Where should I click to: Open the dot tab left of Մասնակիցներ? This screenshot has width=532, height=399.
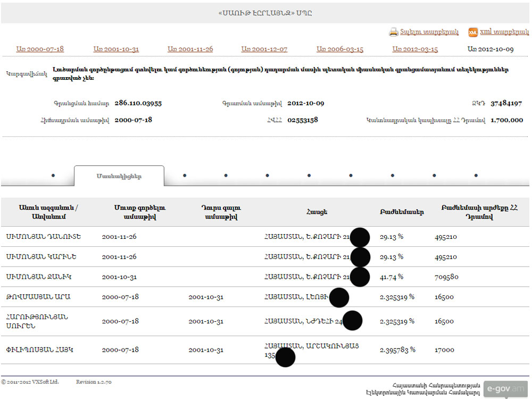53,176
